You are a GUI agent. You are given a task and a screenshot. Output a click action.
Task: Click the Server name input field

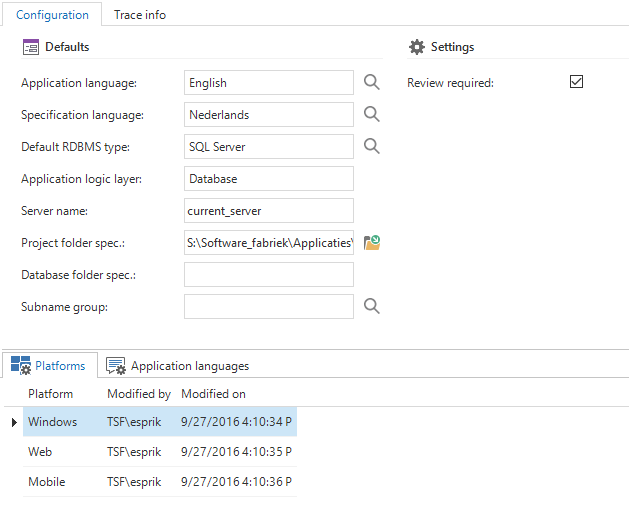269,211
